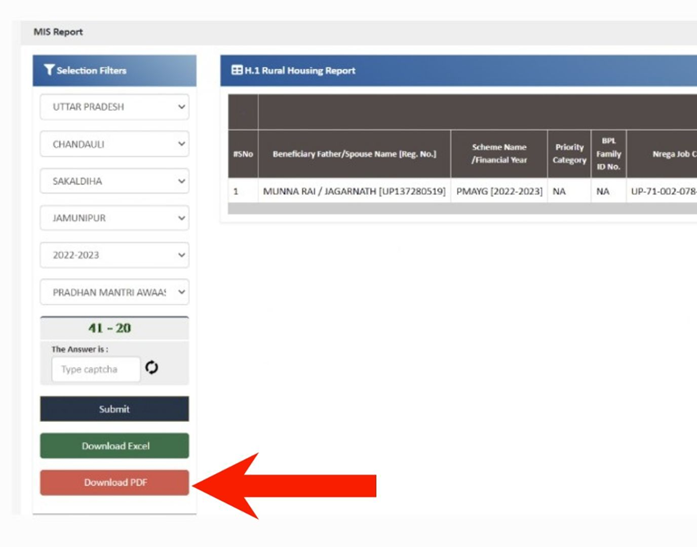Expand the PRADHAN MANTRI AWAAS scheme dropdown

(x=114, y=292)
